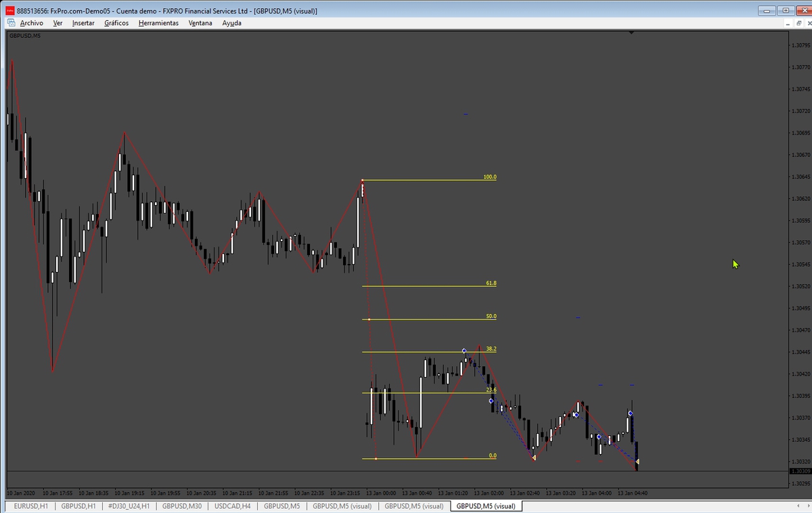Select the Fibonacci 100.0 level line

[429, 180]
